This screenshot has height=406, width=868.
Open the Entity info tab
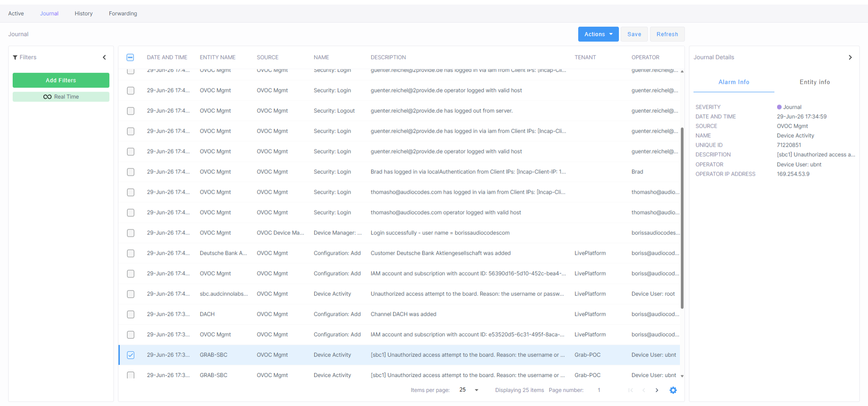815,82
